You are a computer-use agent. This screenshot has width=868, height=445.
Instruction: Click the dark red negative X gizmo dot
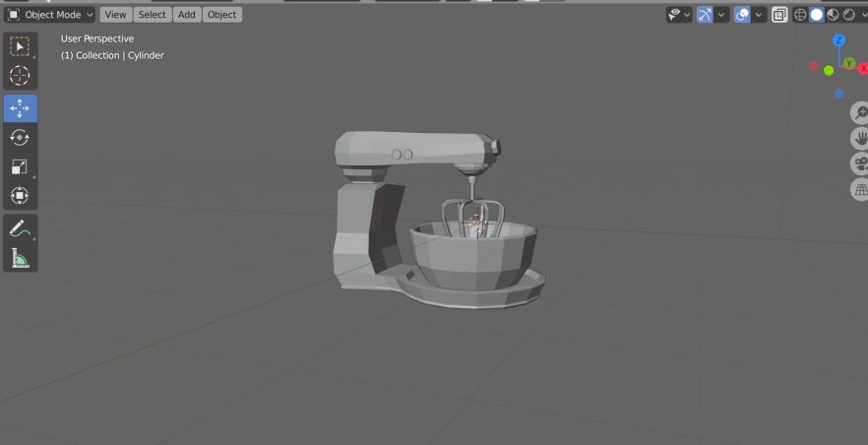[x=814, y=66]
